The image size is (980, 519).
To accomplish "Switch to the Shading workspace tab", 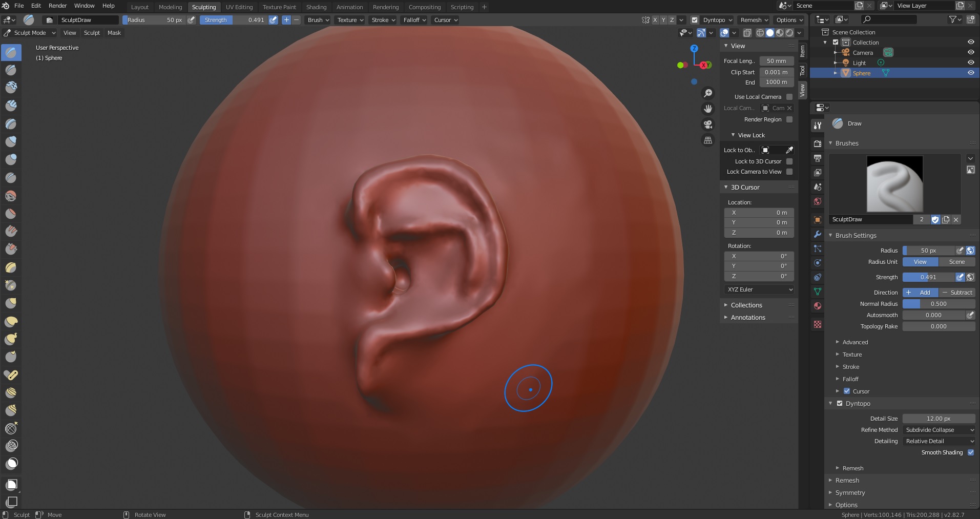I will pos(316,7).
